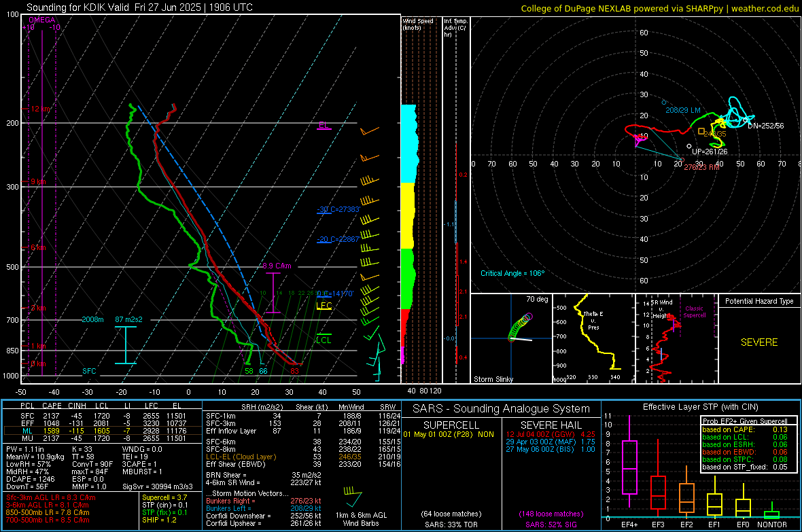Click the SARS - Sounding Analogue System header

[x=501, y=409]
